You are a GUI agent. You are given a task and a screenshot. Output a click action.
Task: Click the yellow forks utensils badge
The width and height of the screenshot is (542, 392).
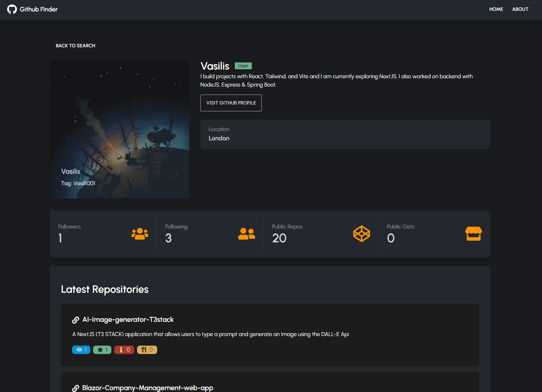point(147,350)
